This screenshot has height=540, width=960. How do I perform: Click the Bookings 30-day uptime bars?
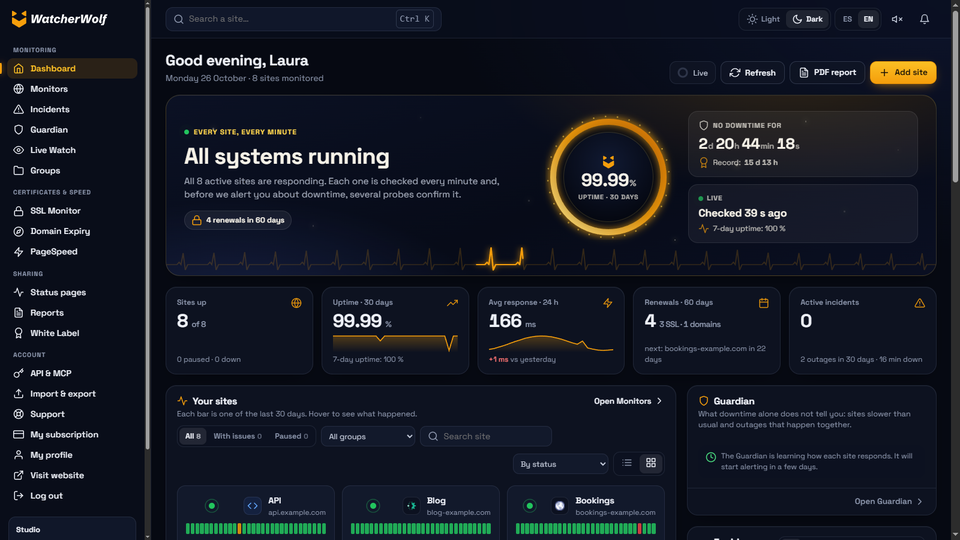586,528
